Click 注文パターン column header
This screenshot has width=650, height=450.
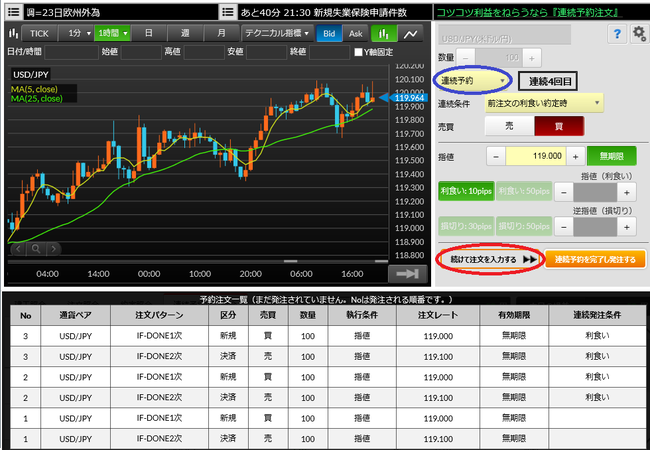pyautogui.click(x=159, y=315)
